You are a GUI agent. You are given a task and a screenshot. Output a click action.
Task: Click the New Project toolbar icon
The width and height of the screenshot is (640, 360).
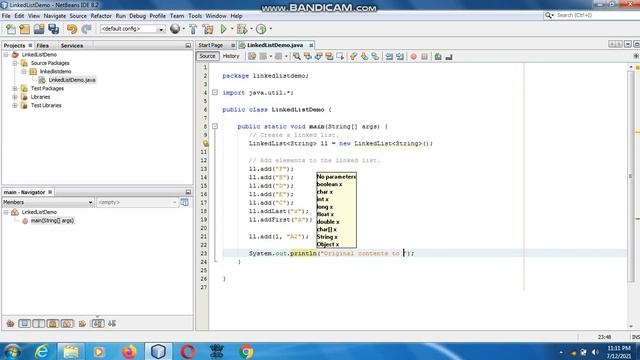pyautogui.click(x=25, y=29)
